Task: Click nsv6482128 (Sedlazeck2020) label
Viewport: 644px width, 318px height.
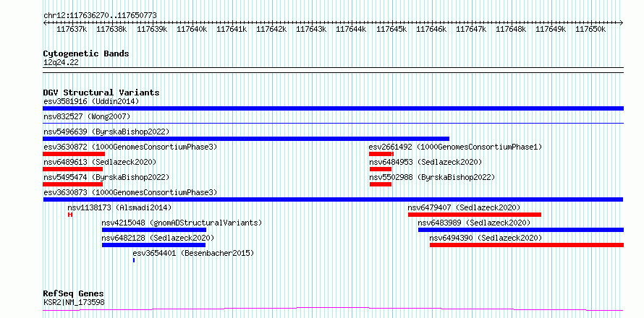Action: click(158, 238)
